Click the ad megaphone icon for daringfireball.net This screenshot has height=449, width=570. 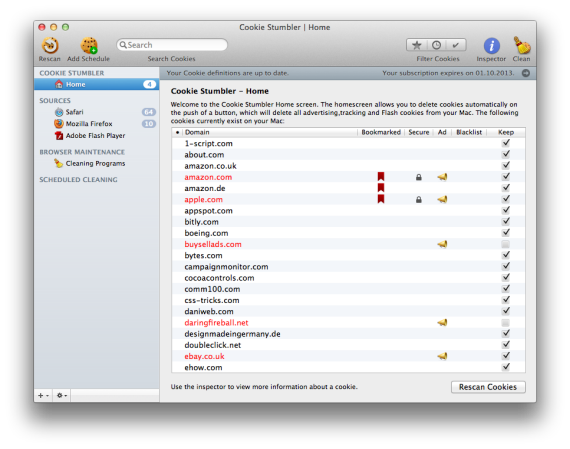(x=442, y=322)
